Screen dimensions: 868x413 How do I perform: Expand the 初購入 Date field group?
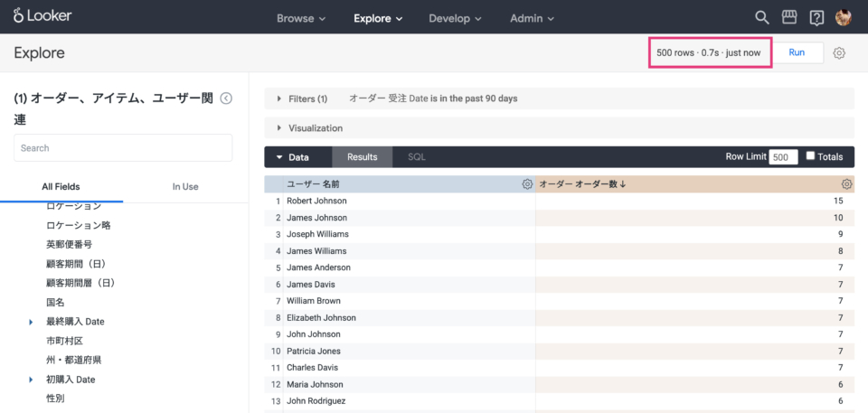(31, 380)
